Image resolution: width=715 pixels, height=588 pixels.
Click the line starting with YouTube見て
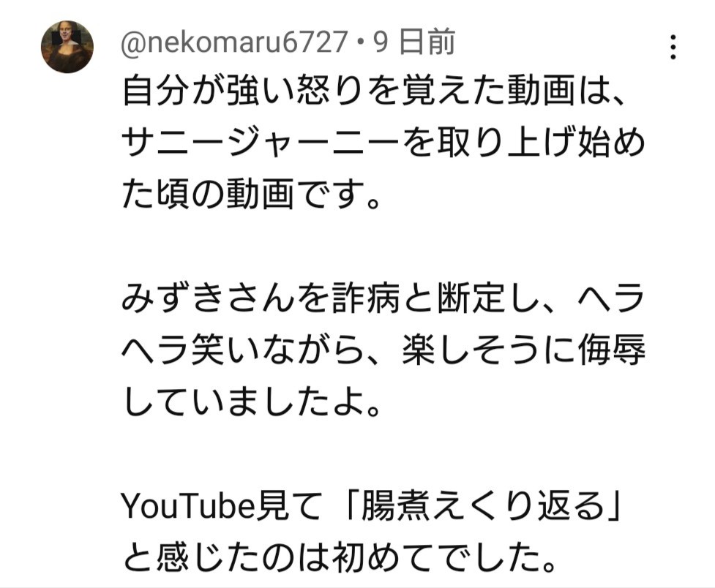point(373,506)
